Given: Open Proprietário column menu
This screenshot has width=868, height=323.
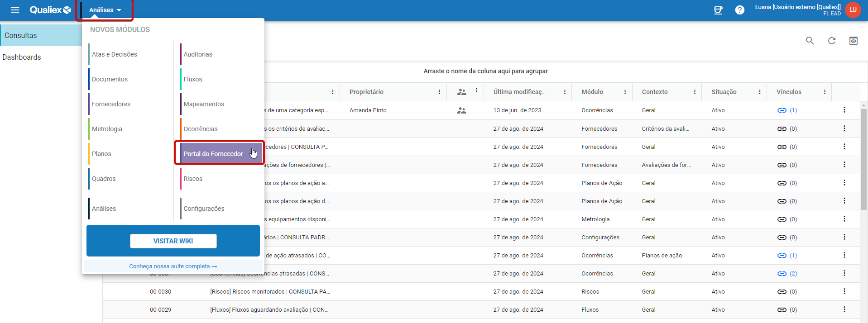Looking at the screenshot, I should (439, 92).
